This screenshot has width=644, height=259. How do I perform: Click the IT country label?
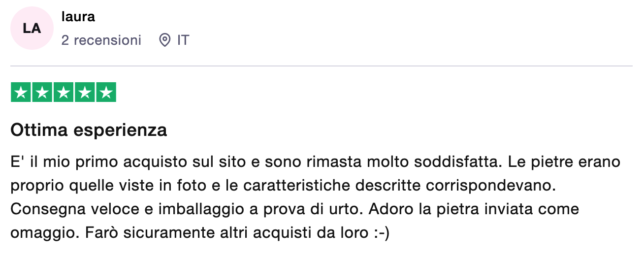click(x=183, y=40)
